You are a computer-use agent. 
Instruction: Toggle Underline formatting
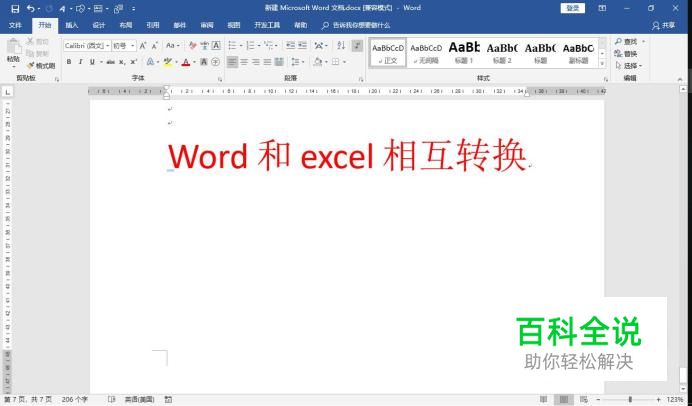tap(92, 62)
